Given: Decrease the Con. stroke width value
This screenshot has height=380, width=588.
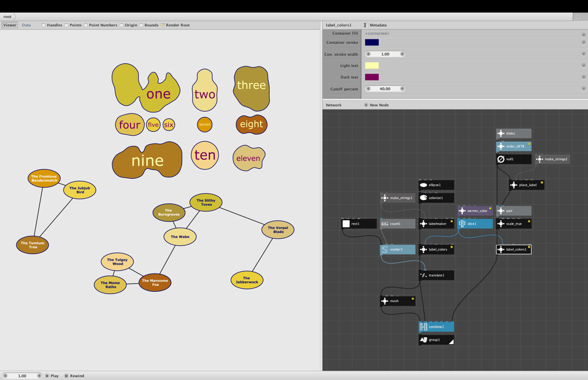Looking at the screenshot, I should 368,54.
